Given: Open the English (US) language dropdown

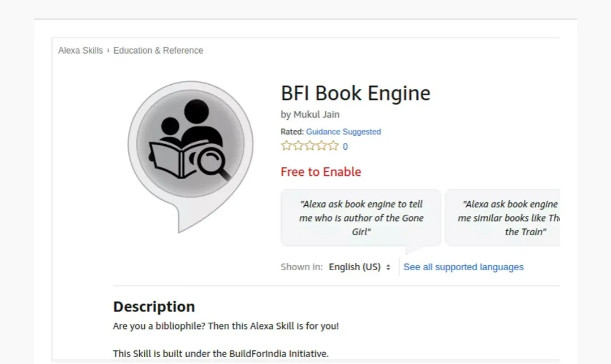Looking at the screenshot, I should [360, 267].
